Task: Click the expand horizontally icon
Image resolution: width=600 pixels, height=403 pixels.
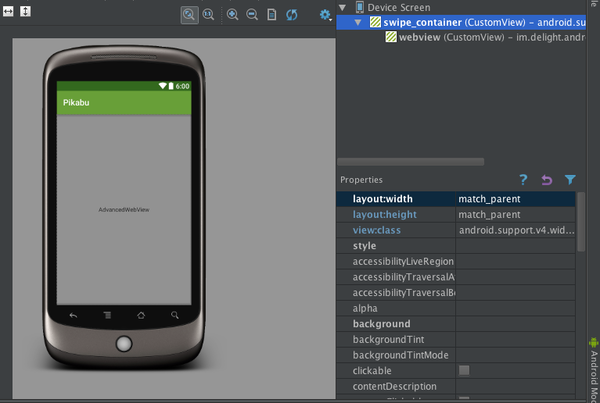Action: pos(8,12)
